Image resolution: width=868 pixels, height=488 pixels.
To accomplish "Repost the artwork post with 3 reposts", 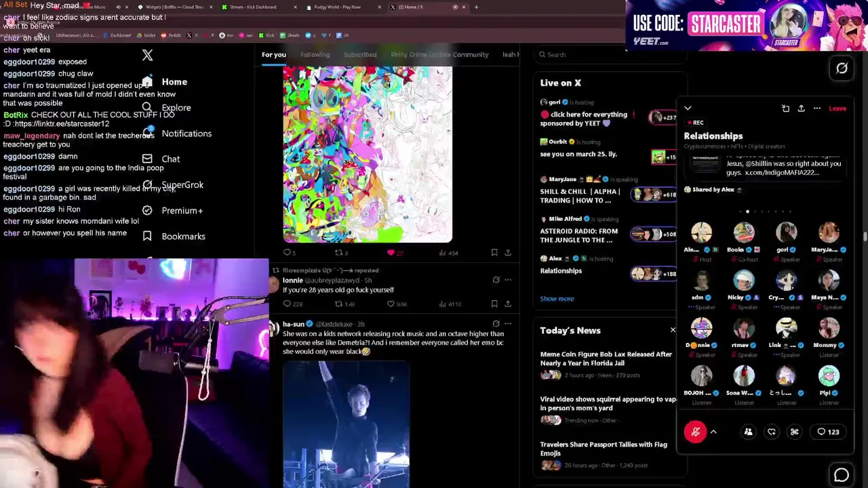I will pyautogui.click(x=341, y=253).
